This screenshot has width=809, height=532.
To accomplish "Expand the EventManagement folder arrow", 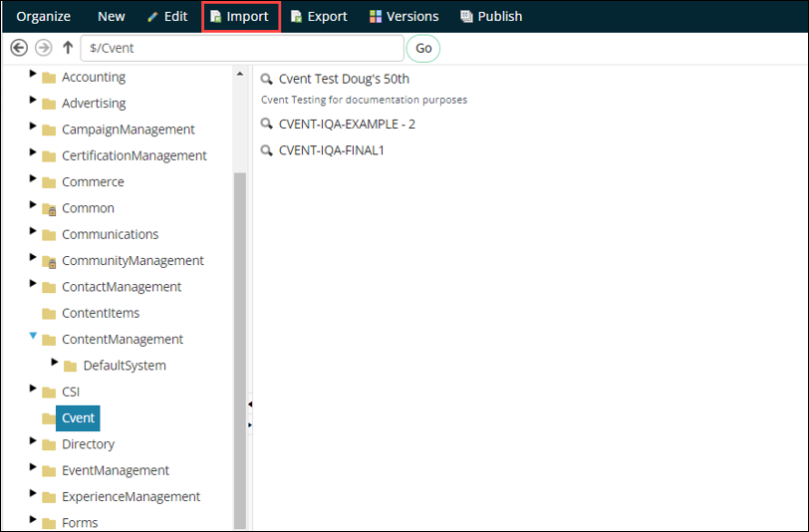I will point(34,468).
